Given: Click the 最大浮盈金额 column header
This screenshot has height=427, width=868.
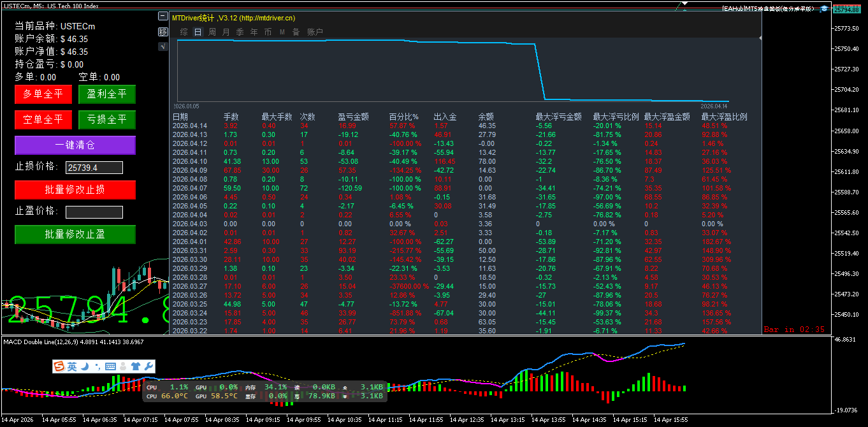Looking at the screenshot, I should click(667, 117).
